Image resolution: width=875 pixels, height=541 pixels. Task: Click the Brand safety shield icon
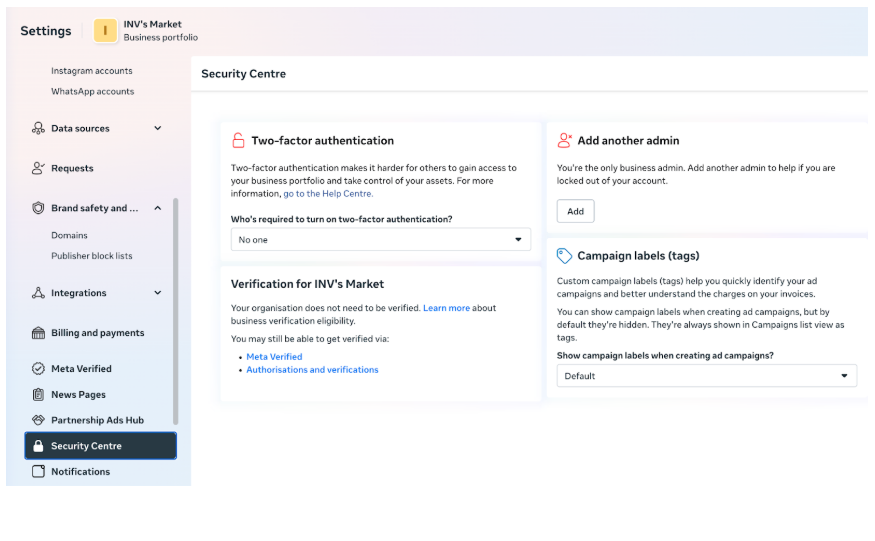point(38,208)
